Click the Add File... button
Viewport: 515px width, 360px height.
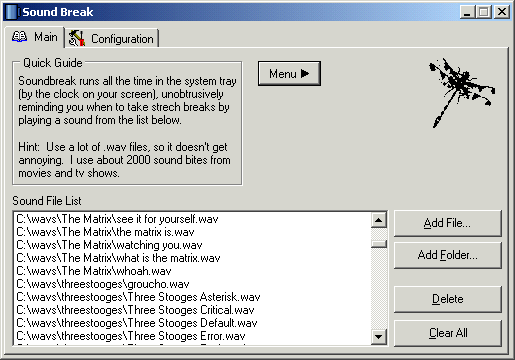pos(447,223)
